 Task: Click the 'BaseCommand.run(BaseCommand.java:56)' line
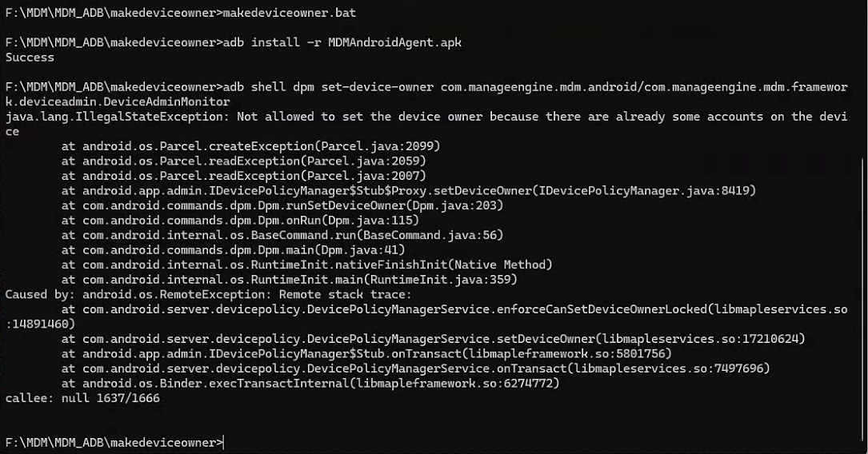pyautogui.click(x=282, y=235)
